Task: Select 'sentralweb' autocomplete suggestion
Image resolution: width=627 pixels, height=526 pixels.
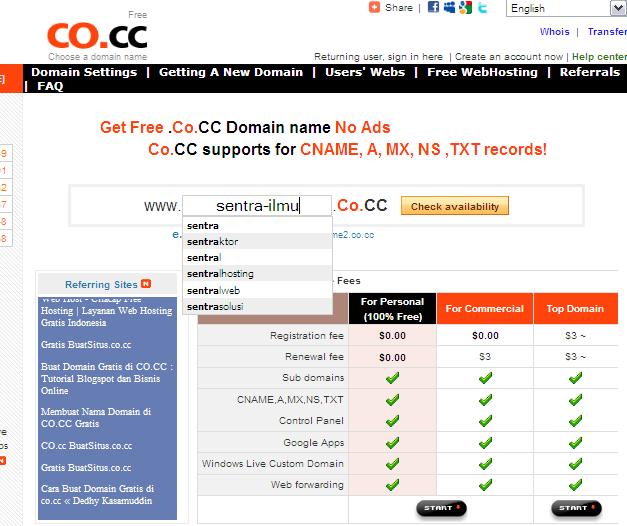Action: click(257, 290)
